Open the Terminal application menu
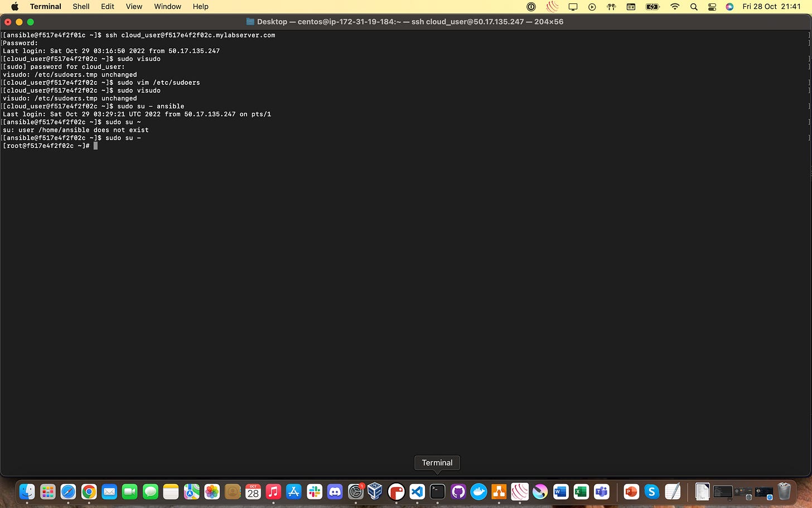 point(46,7)
